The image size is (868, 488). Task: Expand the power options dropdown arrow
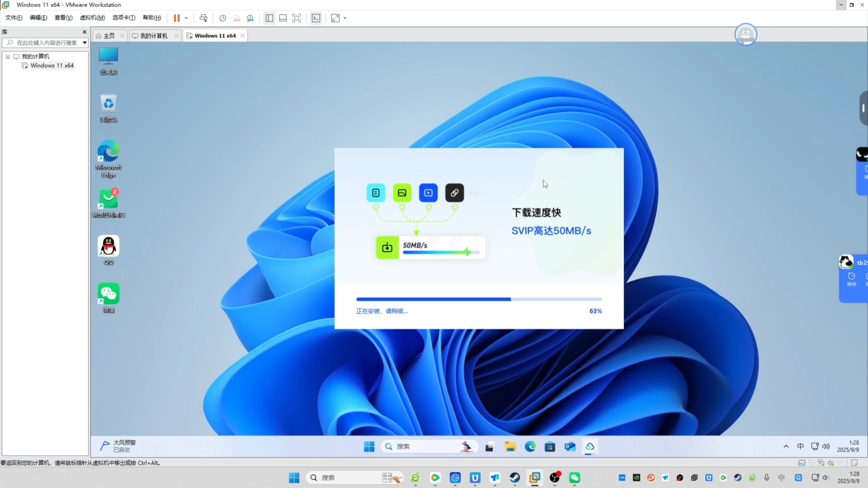(x=186, y=18)
